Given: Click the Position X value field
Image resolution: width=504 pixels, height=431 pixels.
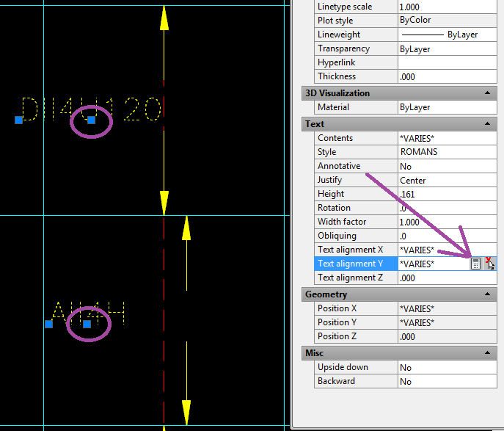Looking at the screenshot, I should (x=446, y=308).
